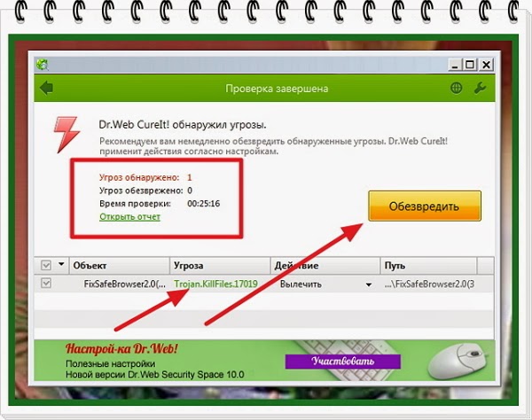Click the red lightning threat icon

66,135
